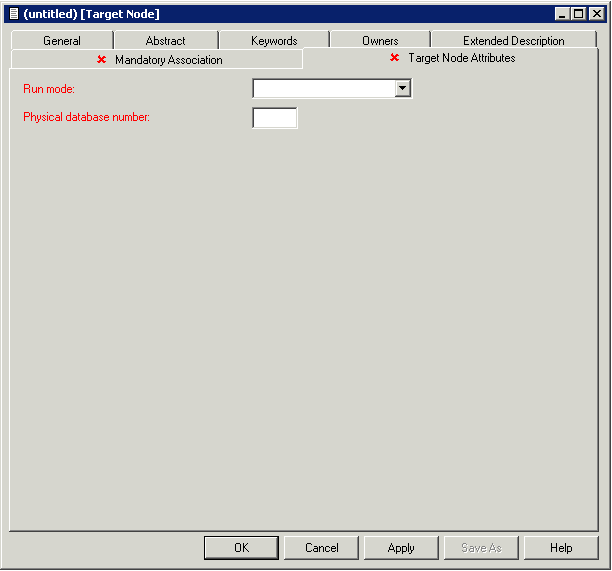Select the Target Node Attributes tab label
This screenshot has width=612, height=571.
click(461, 58)
